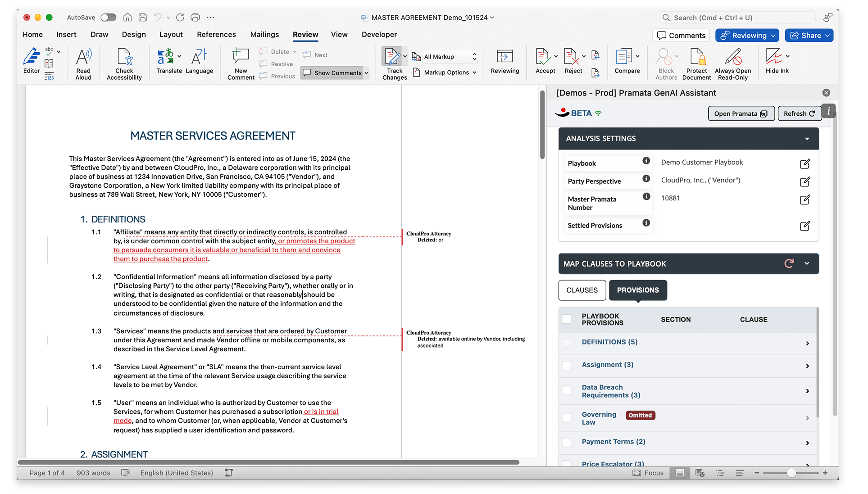Open the All Markup dropdown
Viewport: 868px width, 494px height.
point(450,57)
